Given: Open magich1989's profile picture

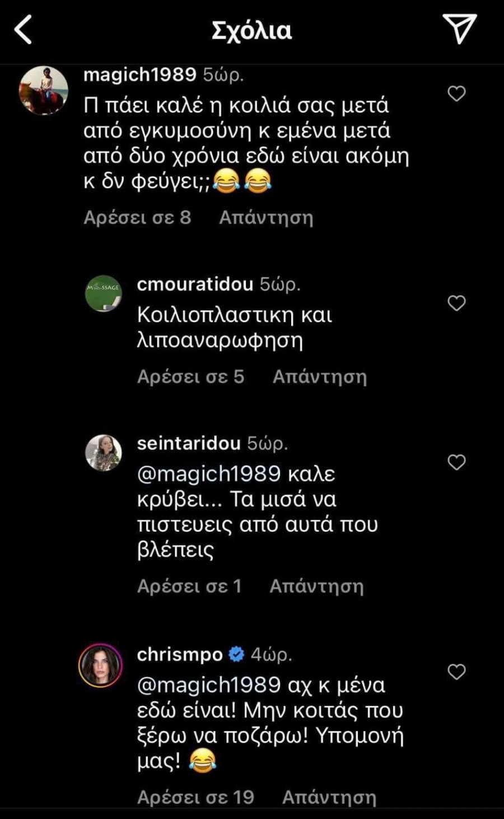Looking at the screenshot, I should pos(44,90).
